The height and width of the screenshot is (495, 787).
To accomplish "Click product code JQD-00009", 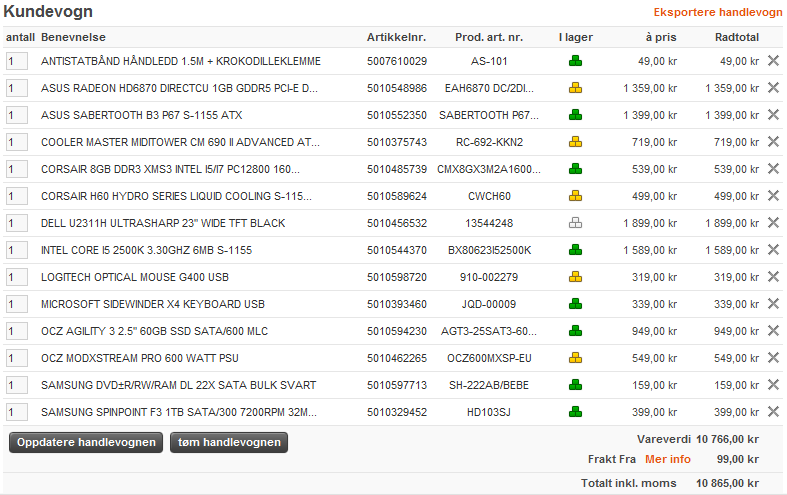I will point(489,304).
